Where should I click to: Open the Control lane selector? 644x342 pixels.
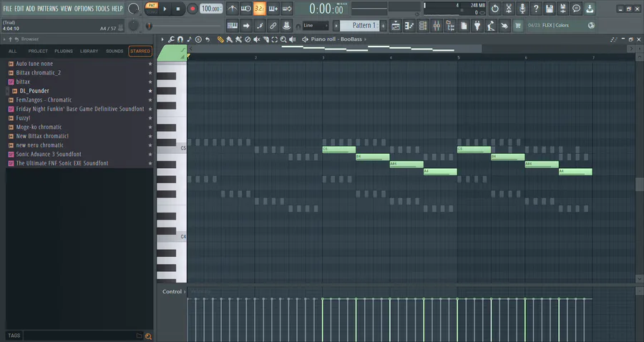(x=174, y=291)
